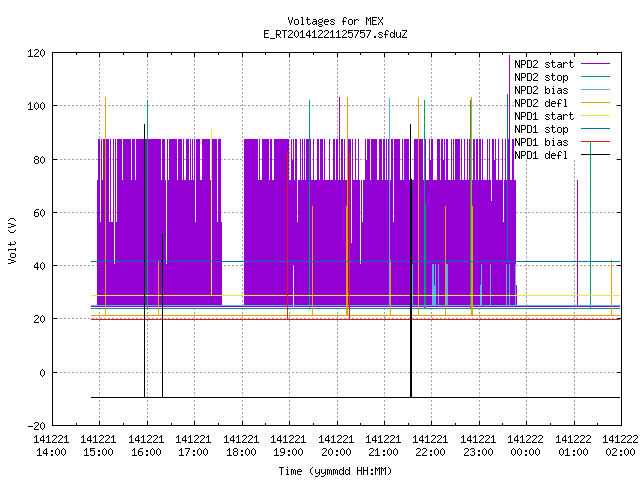
Task: Click the 120 y-axis tick label
Action: 36,53
